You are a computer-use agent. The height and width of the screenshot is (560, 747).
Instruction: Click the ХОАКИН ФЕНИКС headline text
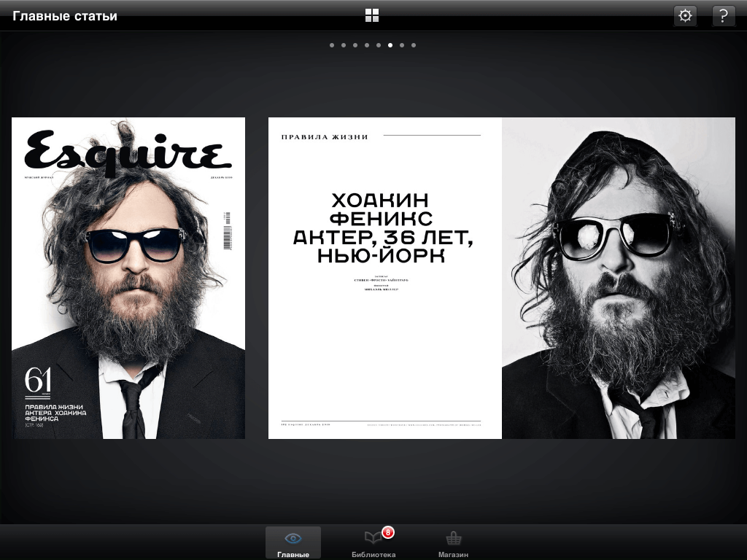[x=381, y=209]
